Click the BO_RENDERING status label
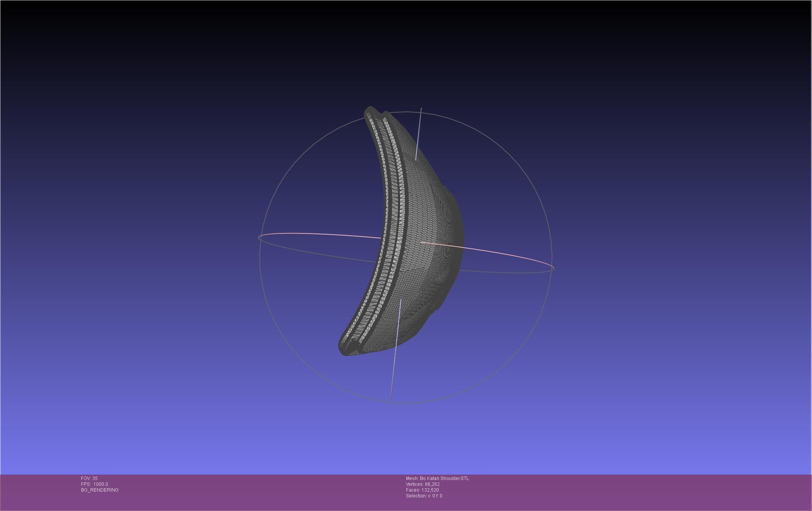 (x=100, y=490)
